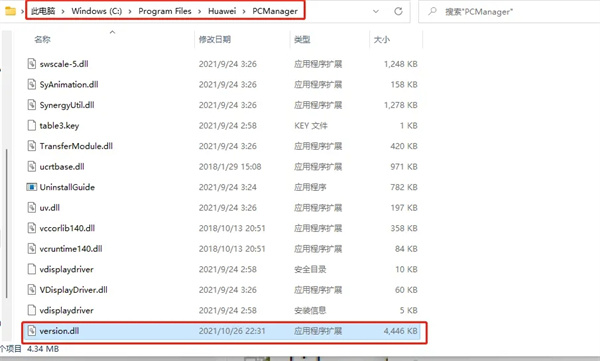Click the vccorlib140.dll file icon
This screenshot has height=361, width=600.
coord(32,228)
